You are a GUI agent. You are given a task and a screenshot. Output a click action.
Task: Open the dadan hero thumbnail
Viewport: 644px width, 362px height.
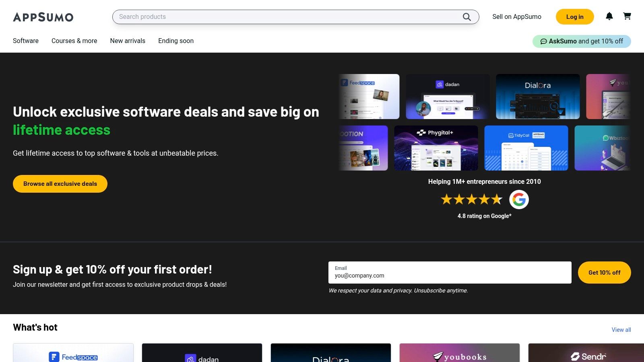[x=448, y=97]
